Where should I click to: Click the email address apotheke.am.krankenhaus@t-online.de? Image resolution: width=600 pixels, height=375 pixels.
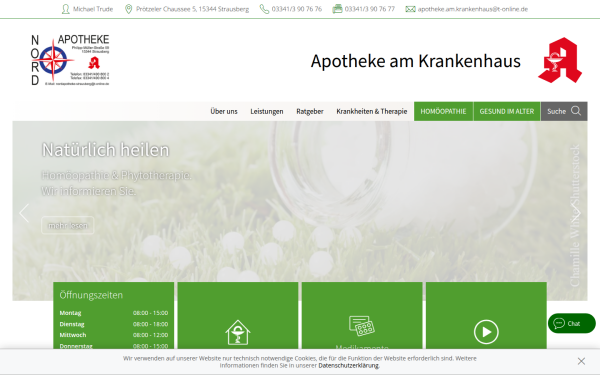473,9
